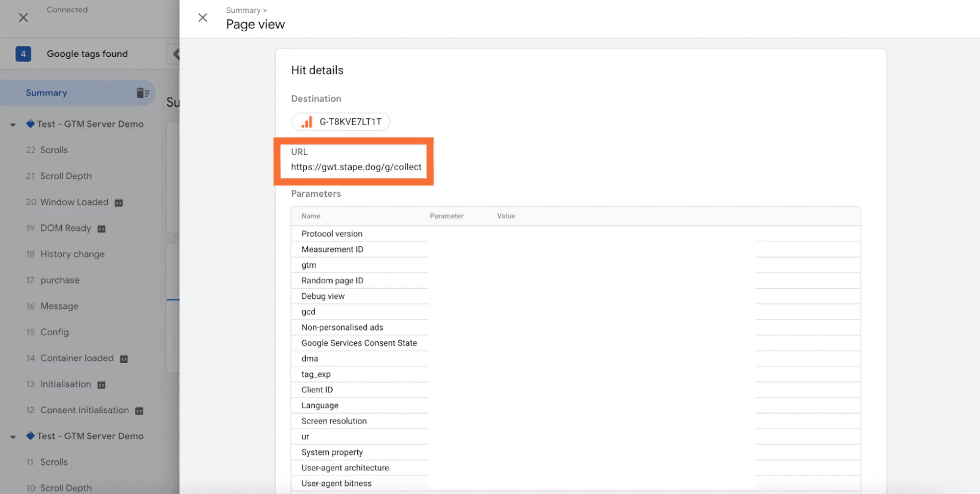Click the URL https://gwt.stape.dog/g/collect
The width and height of the screenshot is (980, 494).
[x=356, y=167]
